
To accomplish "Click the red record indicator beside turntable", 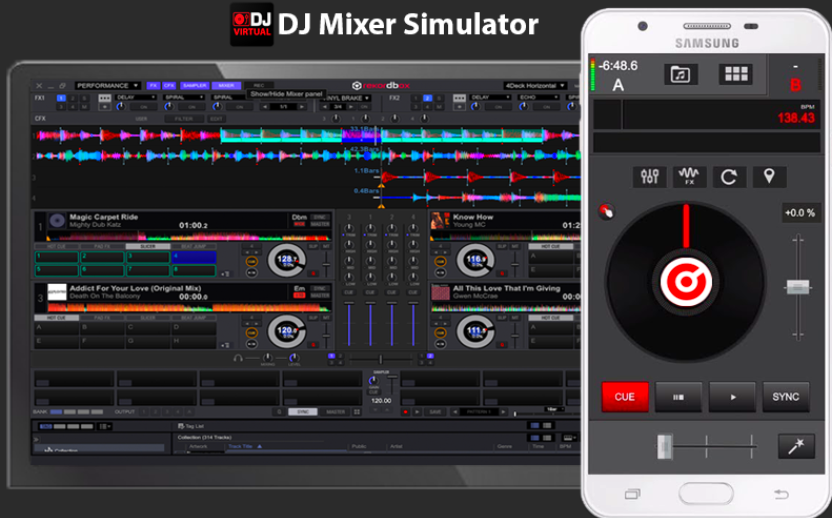I will 605,211.
